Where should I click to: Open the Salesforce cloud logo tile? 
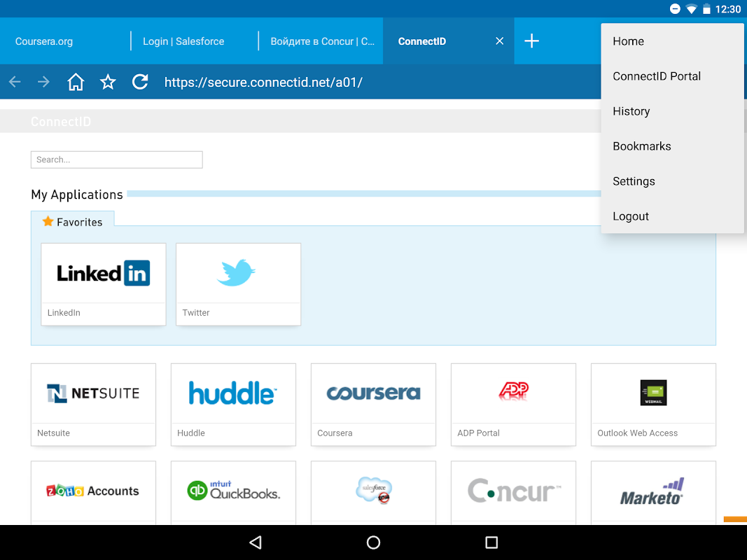[374, 493]
